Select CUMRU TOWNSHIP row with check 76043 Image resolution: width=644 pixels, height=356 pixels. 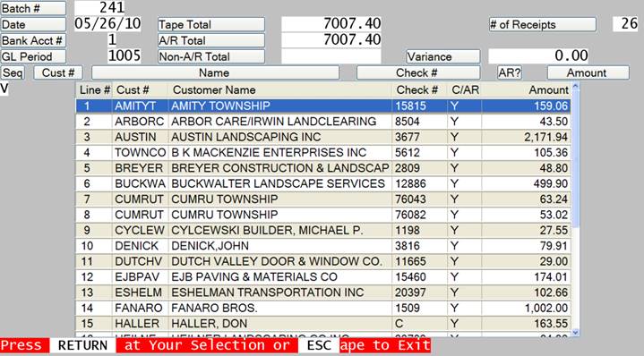[323, 199]
